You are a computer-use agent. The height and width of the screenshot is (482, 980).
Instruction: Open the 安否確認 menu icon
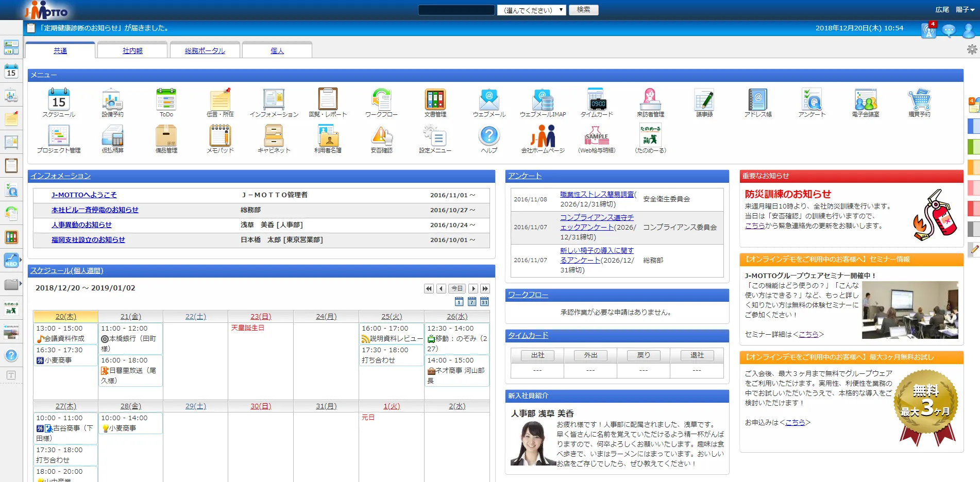coord(381,136)
